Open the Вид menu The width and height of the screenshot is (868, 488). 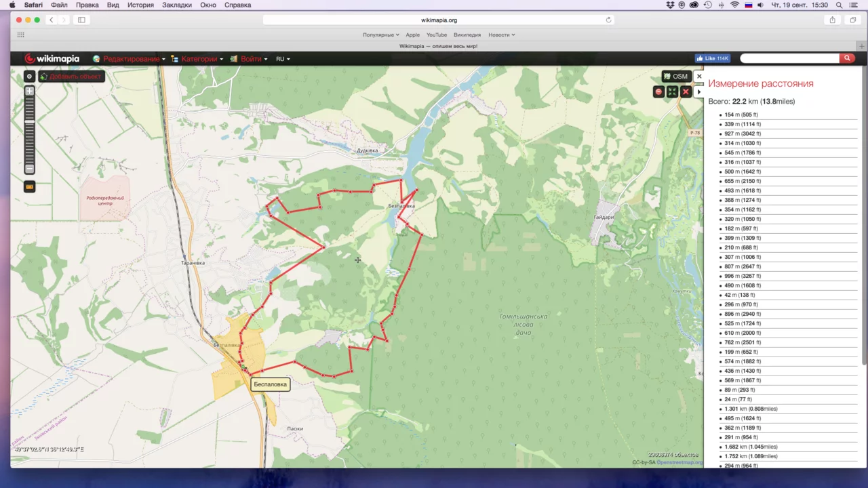pos(113,5)
